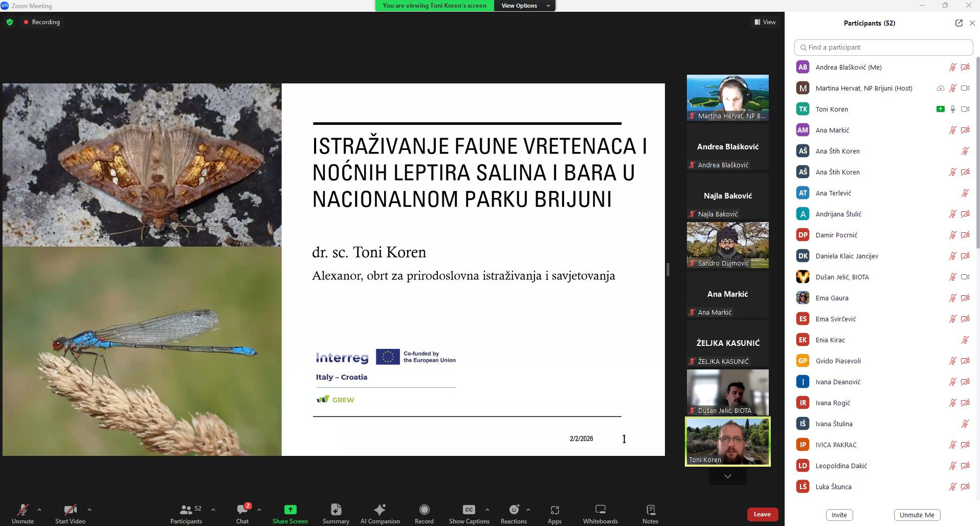Open Reactions in the meeting toolbar
980x526 pixels.
(x=514, y=513)
